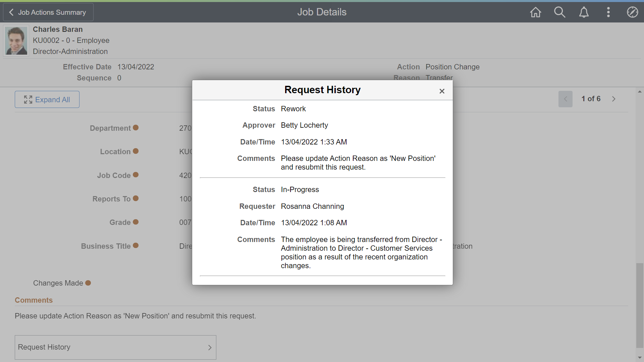Go back to Job Actions Summary
The width and height of the screenshot is (644, 362).
(48, 12)
